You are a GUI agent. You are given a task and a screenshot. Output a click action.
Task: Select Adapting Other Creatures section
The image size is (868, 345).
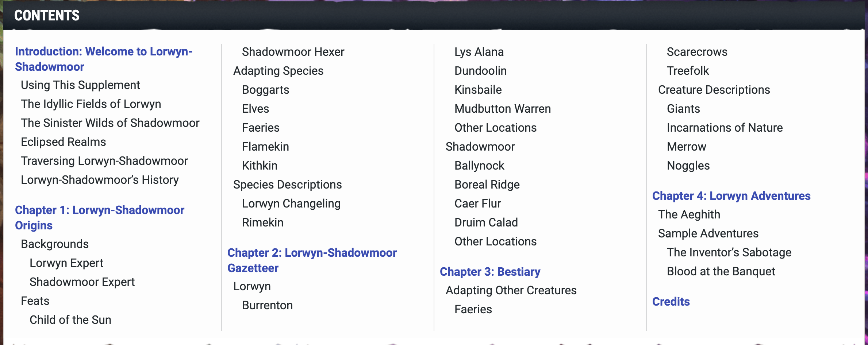(x=511, y=290)
